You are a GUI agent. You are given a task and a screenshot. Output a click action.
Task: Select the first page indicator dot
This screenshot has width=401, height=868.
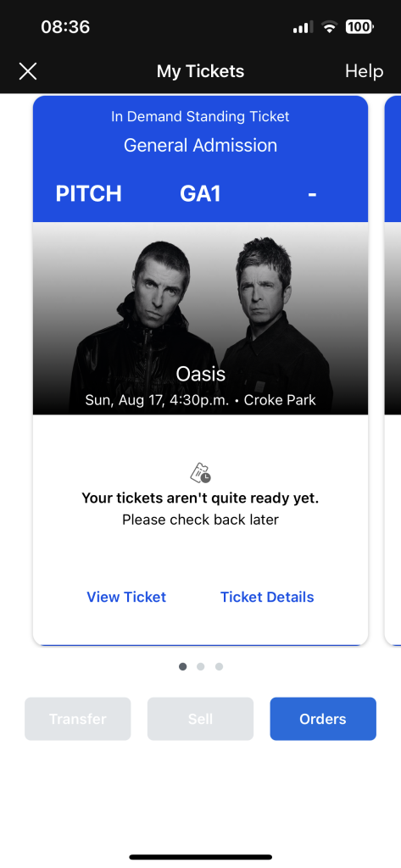[x=183, y=666]
